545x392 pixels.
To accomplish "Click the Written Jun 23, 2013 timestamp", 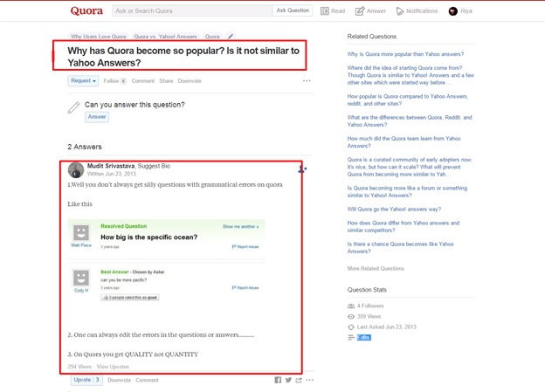I will coord(111,174).
